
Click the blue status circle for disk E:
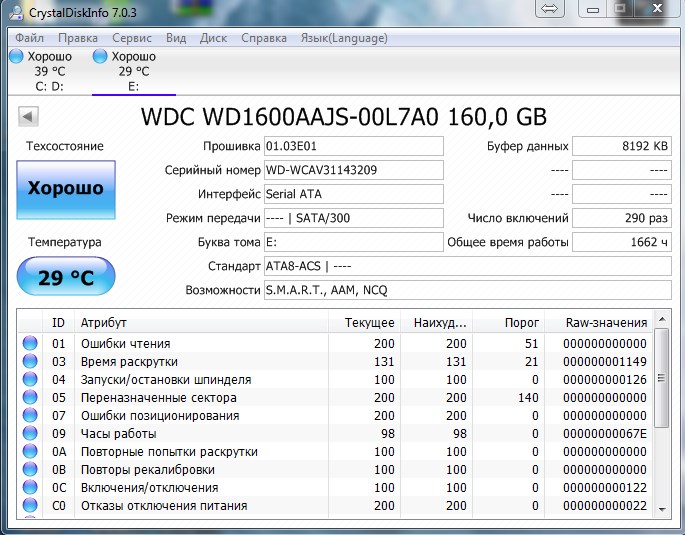click(x=100, y=56)
